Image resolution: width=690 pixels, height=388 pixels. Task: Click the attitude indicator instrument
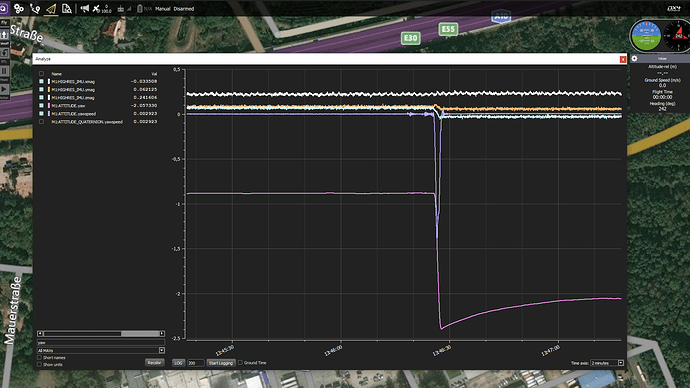point(646,36)
